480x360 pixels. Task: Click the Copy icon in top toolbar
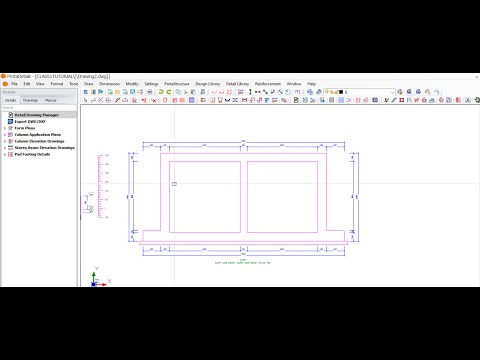click(178, 92)
